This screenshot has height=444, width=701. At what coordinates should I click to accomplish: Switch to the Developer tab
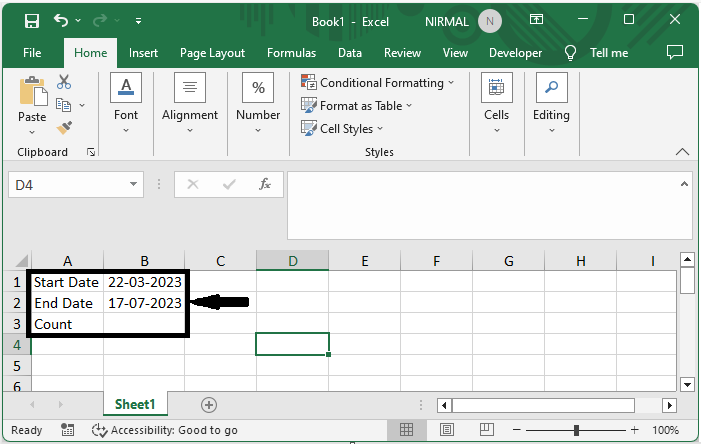[x=515, y=53]
